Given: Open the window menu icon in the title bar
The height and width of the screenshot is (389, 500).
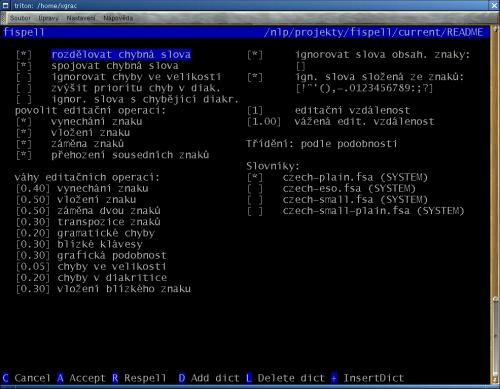Looking at the screenshot, I should pos(5,5).
